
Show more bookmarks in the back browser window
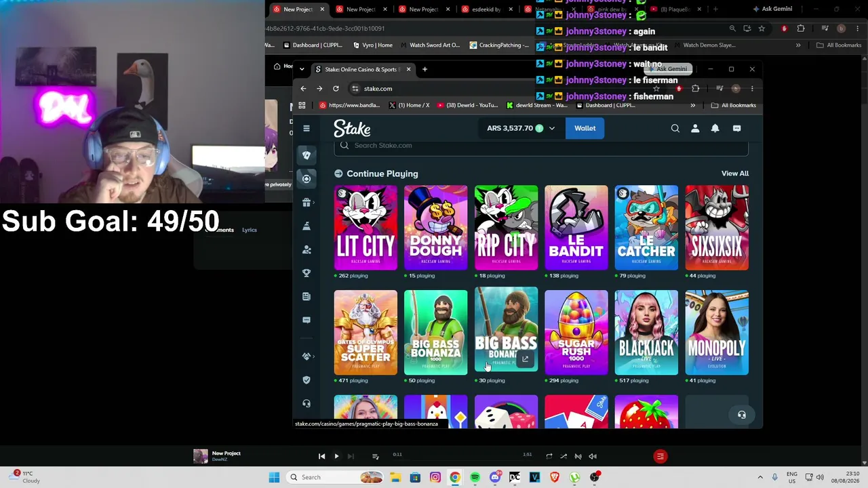point(798,45)
